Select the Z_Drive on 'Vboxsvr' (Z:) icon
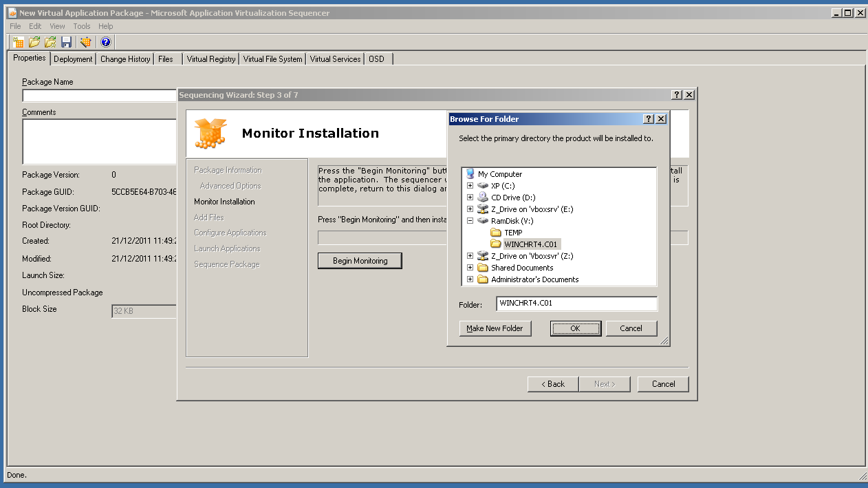 pos(483,256)
